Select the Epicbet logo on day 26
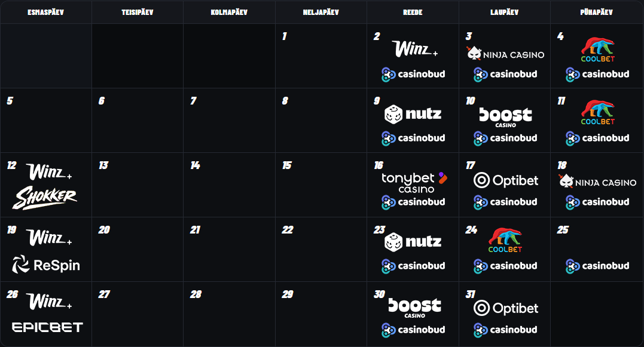The width and height of the screenshot is (644, 347). coord(47,327)
